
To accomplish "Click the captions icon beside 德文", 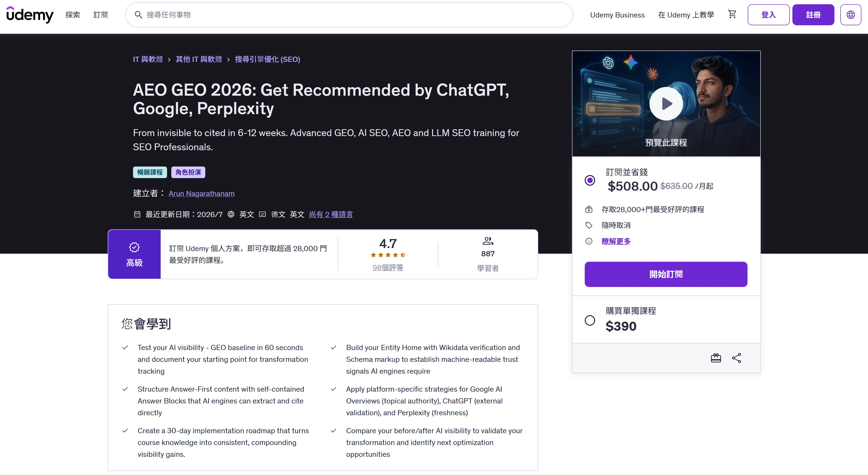I will [x=262, y=214].
